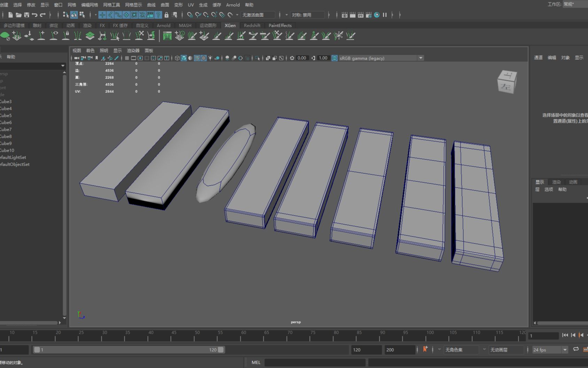Toggle viewport grid display icon

[x=127, y=58]
